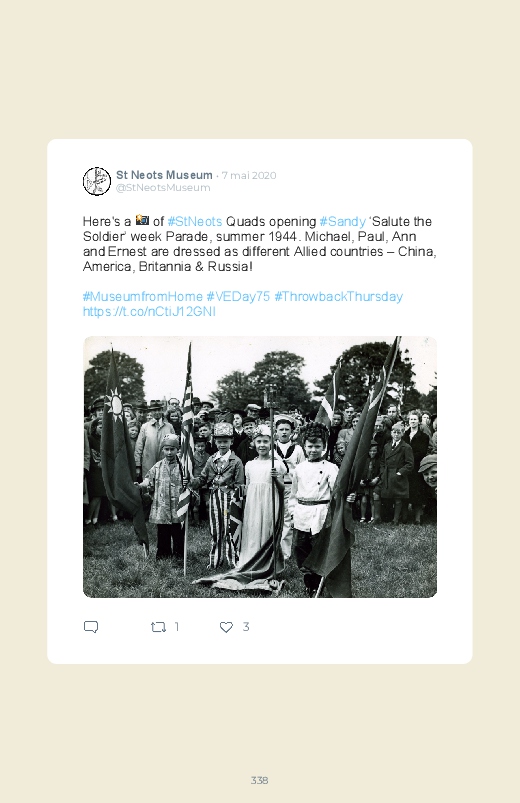Click the St Neots Museum avatar
This screenshot has width=520, height=803.
coord(97,181)
